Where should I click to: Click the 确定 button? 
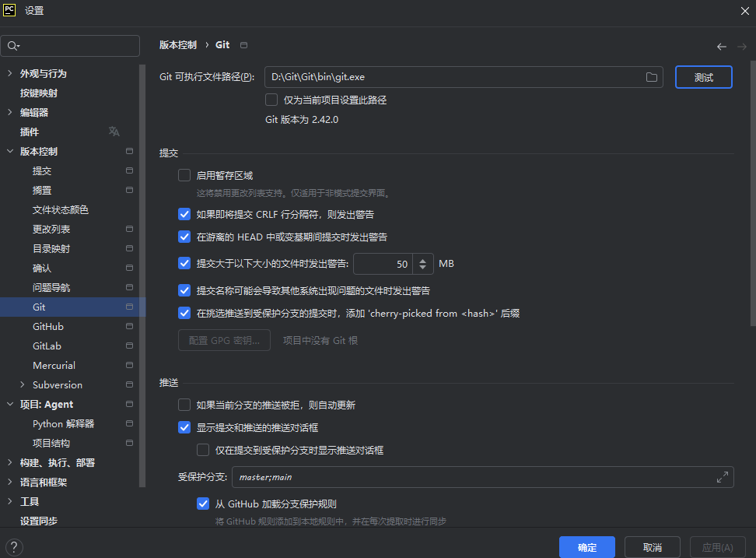pyautogui.click(x=586, y=547)
